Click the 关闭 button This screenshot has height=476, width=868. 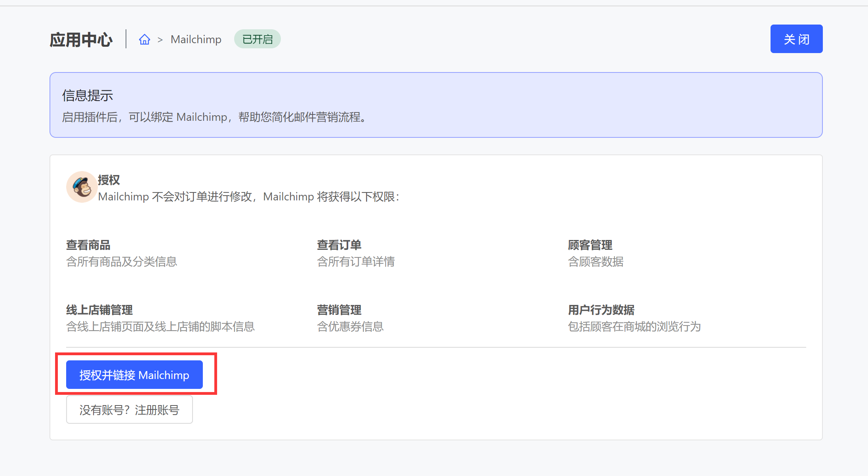(x=796, y=39)
